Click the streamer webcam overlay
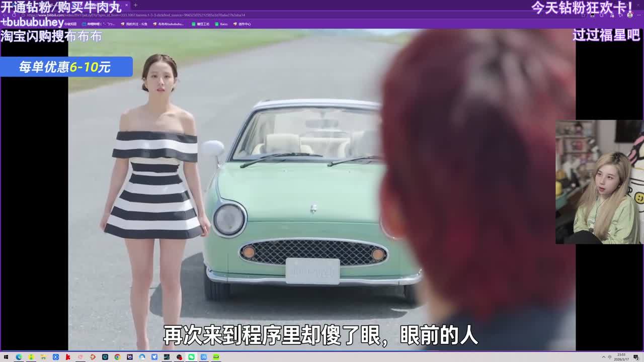The width and height of the screenshot is (644, 362). tap(599, 182)
